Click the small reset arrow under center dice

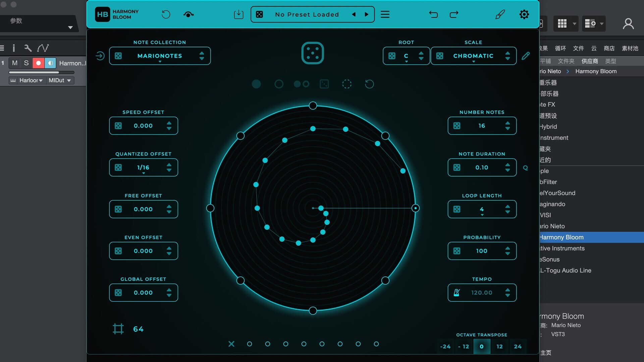point(369,84)
